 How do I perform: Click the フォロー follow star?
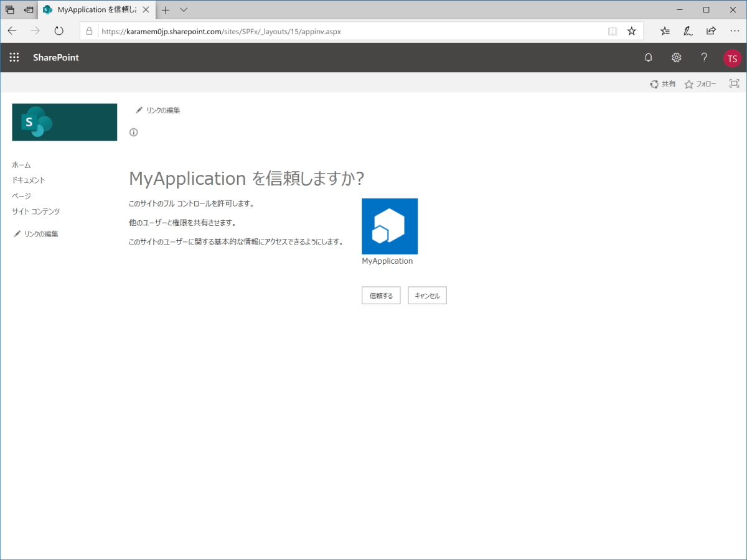(x=700, y=84)
